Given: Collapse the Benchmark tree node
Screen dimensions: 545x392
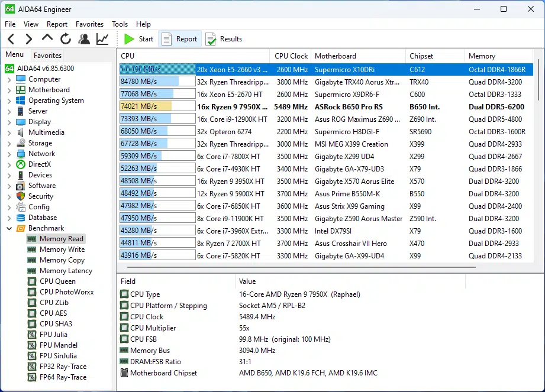Looking at the screenshot, I should click(x=9, y=228).
